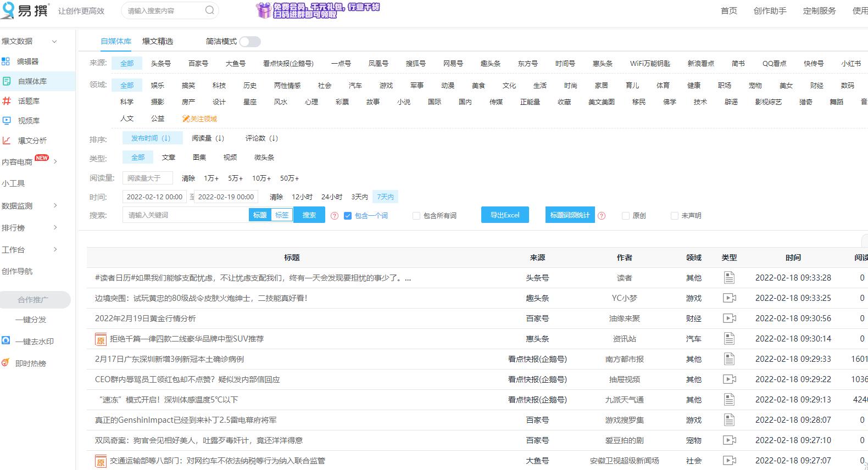This screenshot has width=868, height=470.
Task: Click the help icon after 搜索 button
Action: (335, 216)
